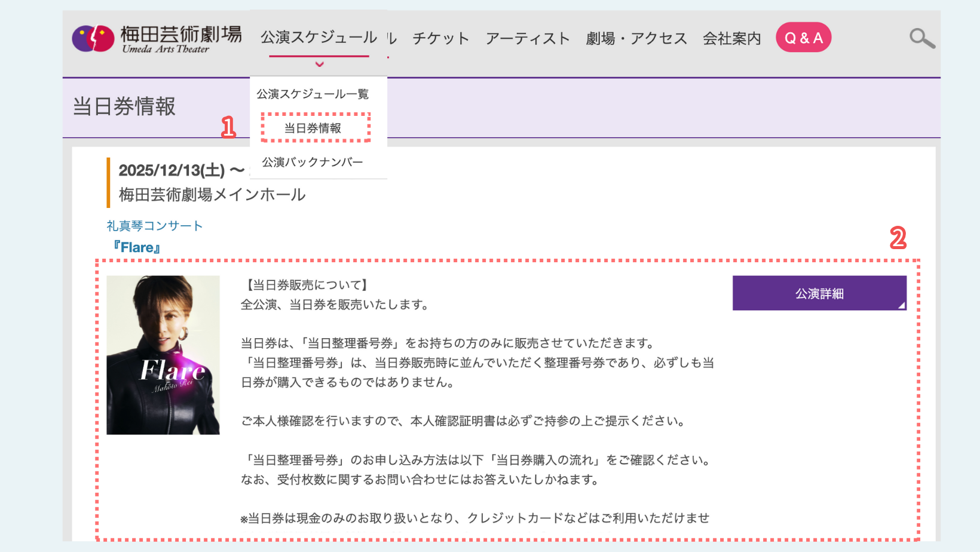Click the small corner arrow on 公演詳細
980x552 pixels.
(x=901, y=305)
